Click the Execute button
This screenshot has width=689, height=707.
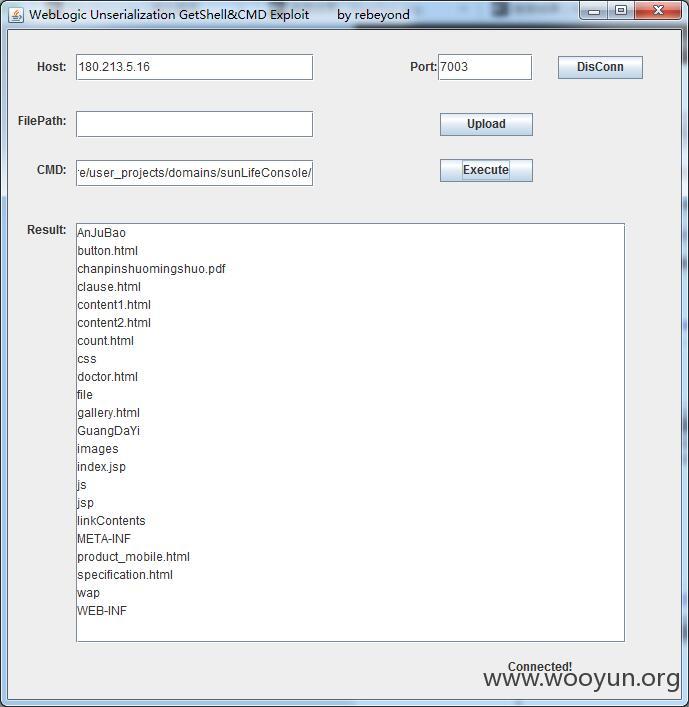click(486, 170)
